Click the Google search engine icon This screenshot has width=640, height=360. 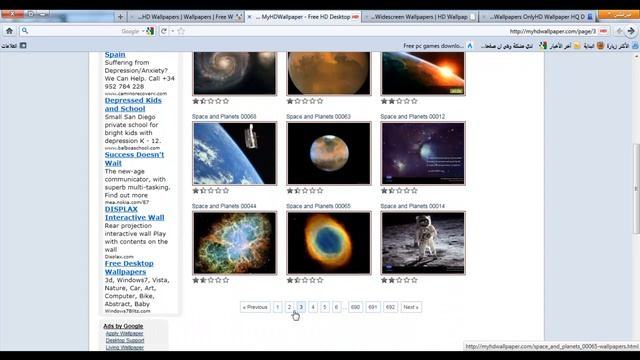point(150,31)
